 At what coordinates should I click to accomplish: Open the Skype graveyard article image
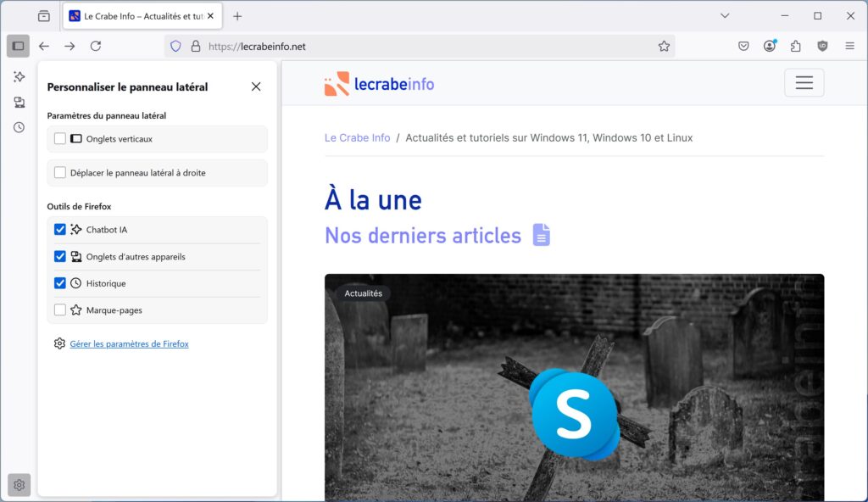point(574,388)
